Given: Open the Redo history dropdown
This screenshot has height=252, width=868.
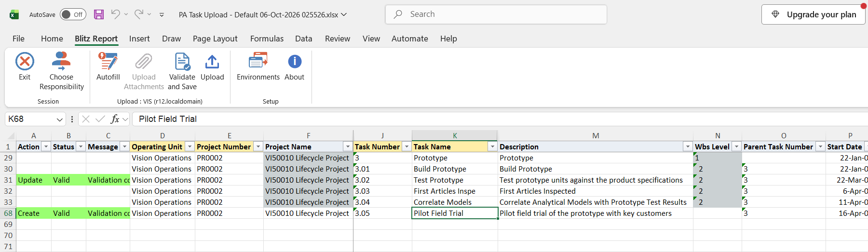Looking at the screenshot, I should [149, 14].
